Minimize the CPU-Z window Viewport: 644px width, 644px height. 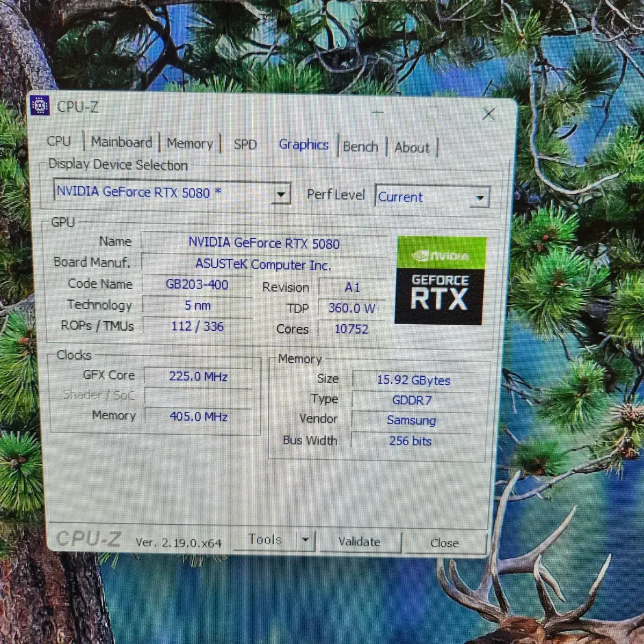[378, 113]
